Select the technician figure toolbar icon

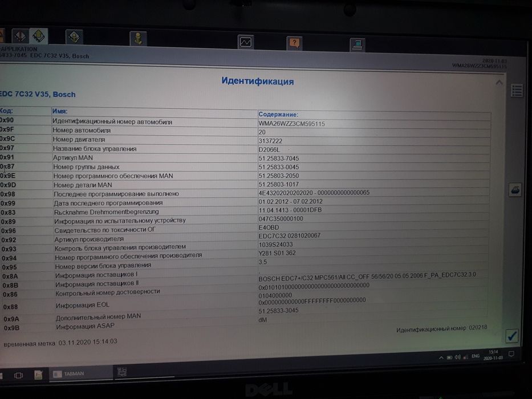point(138,38)
